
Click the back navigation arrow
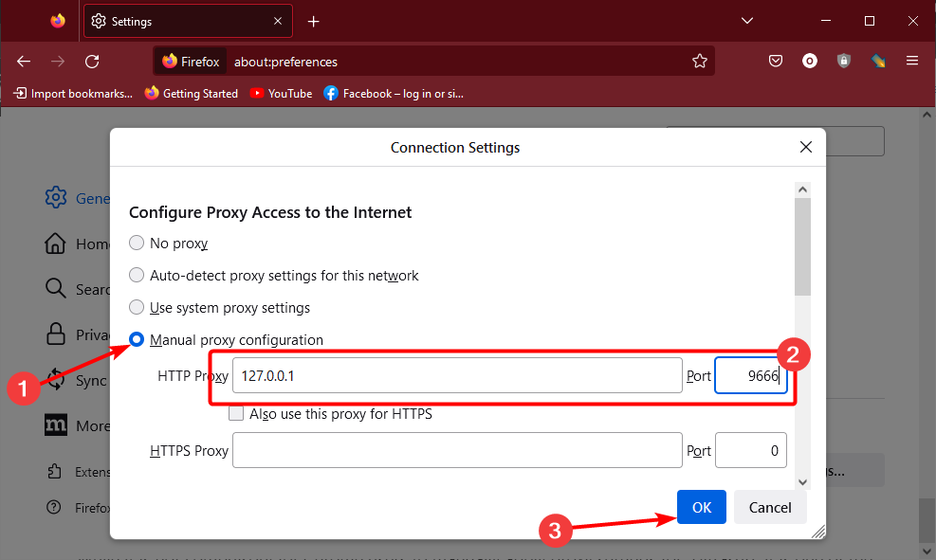(24, 62)
